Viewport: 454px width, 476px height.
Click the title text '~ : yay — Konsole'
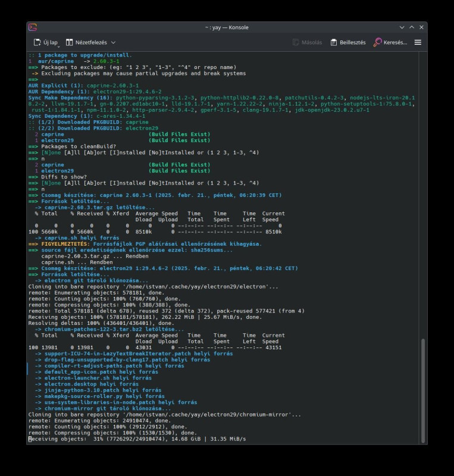pos(227,27)
